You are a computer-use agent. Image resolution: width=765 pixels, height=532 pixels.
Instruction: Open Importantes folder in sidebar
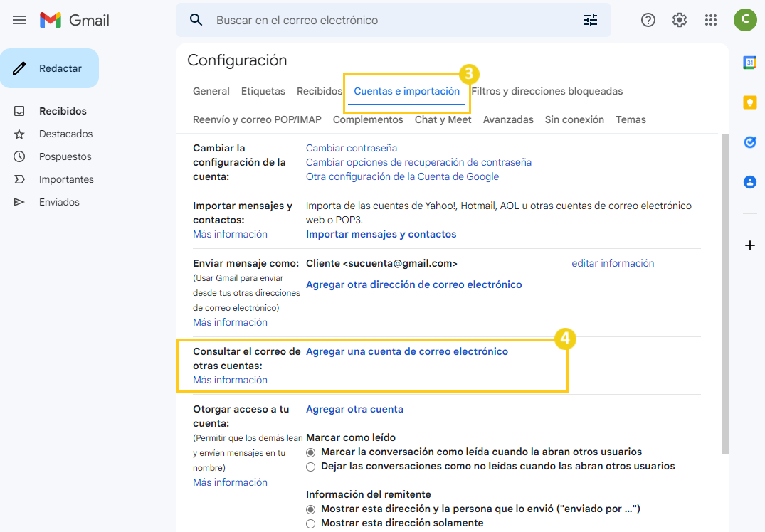[66, 179]
